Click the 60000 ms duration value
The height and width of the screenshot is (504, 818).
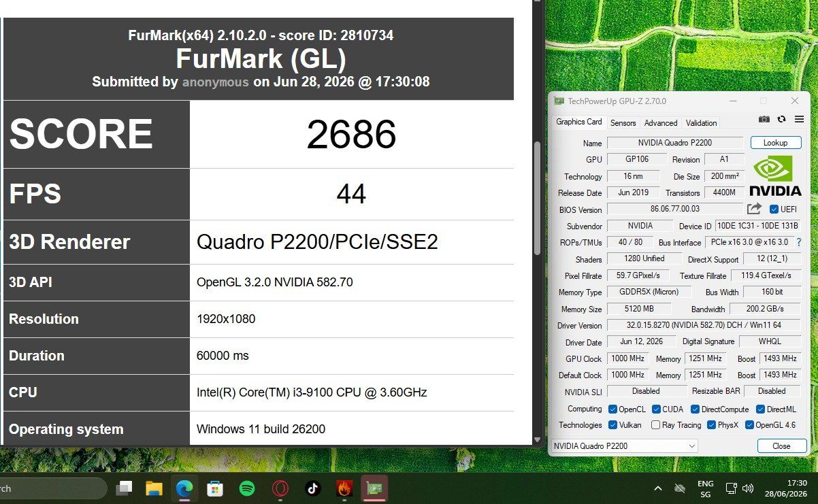click(x=223, y=356)
